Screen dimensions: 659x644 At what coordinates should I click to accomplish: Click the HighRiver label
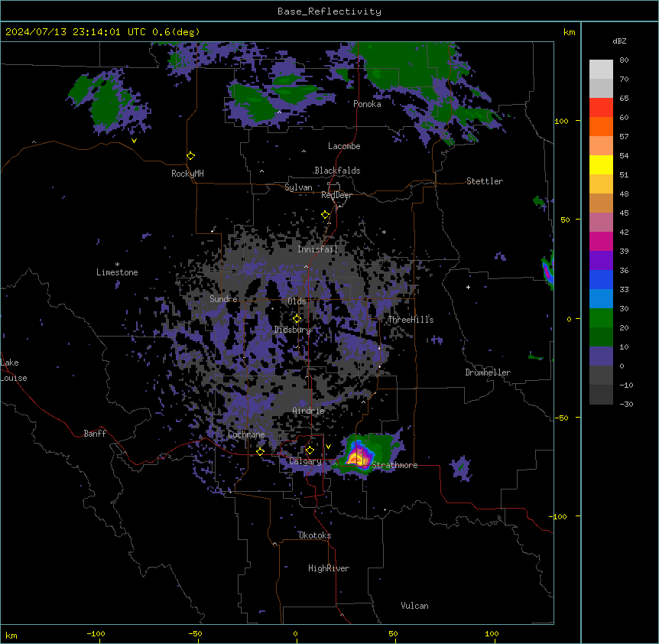[x=329, y=568]
